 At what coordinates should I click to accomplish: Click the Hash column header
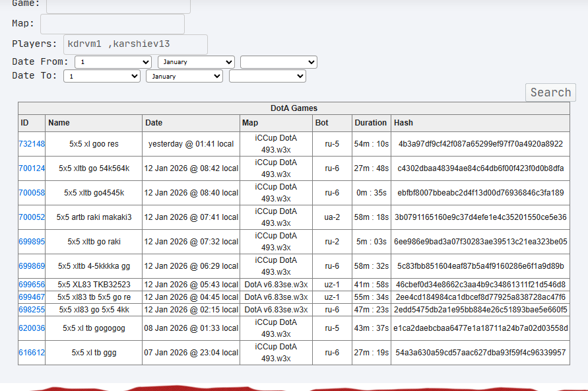(480, 123)
